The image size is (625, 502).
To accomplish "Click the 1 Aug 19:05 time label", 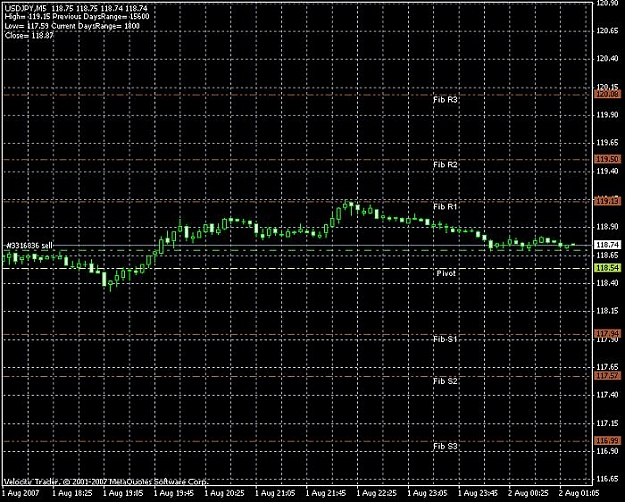I will pyautogui.click(x=123, y=494).
